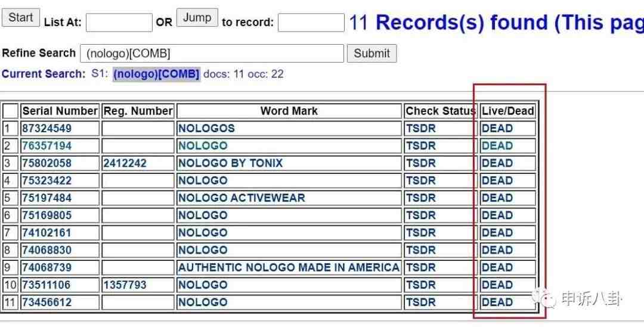Click the Refine Search text box
The image size is (644, 327).
pyautogui.click(x=212, y=54)
